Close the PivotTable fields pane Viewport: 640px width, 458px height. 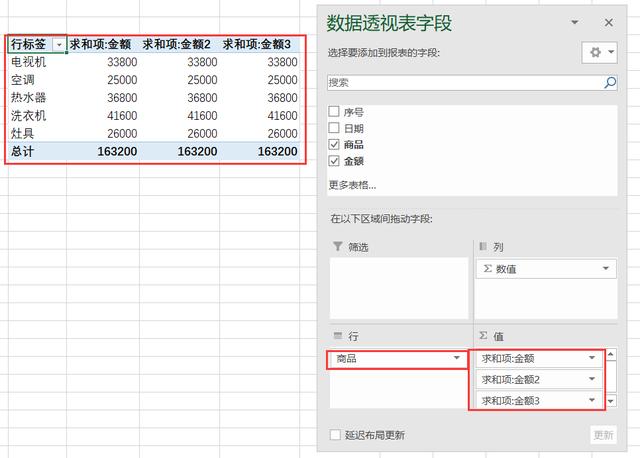(x=608, y=22)
